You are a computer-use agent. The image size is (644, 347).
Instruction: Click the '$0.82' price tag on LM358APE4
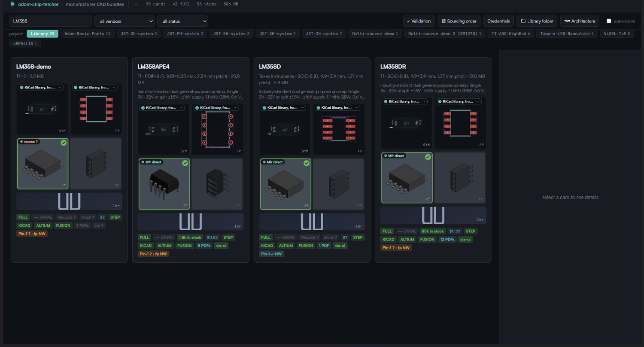pos(213,237)
